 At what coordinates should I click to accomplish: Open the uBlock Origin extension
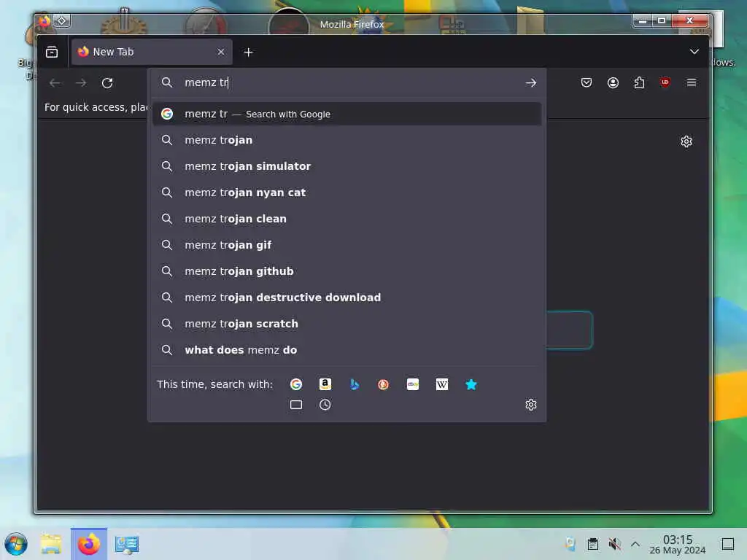pyautogui.click(x=665, y=82)
